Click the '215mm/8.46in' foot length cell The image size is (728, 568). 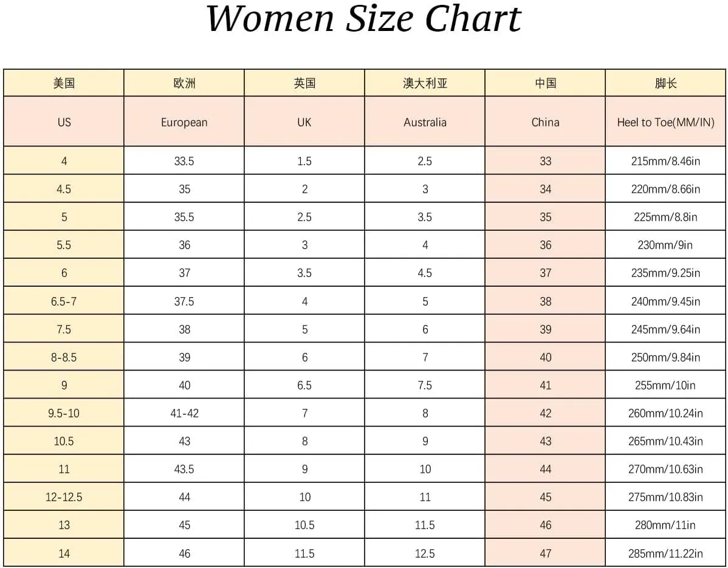tap(665, 161)
